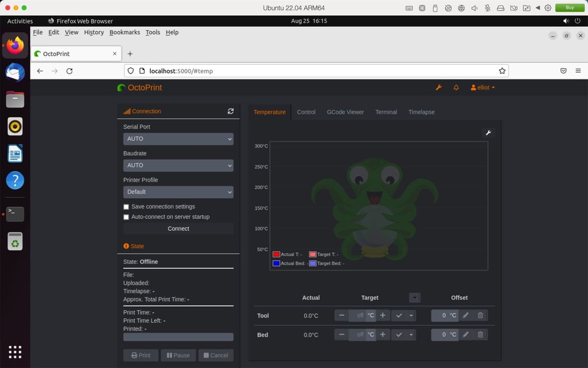The image size is (588, 368).
Task: Open Activities overview
Action: point(20,21)
